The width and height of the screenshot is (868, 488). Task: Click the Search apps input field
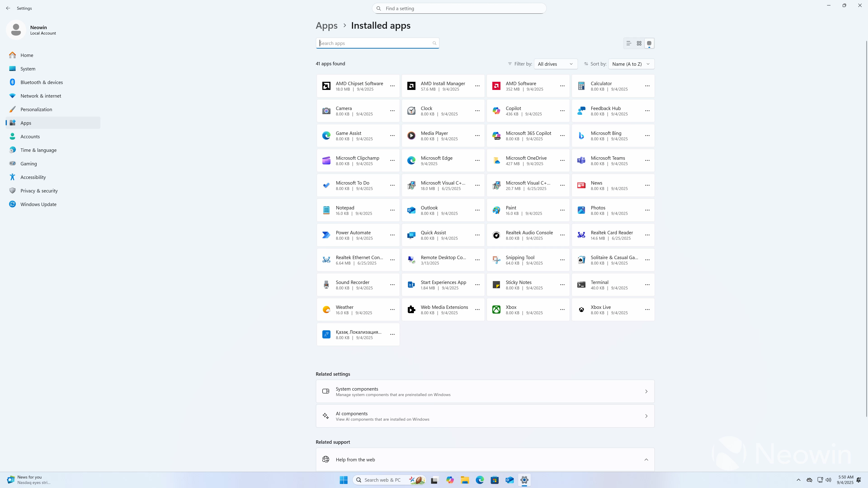coord(374,43)
